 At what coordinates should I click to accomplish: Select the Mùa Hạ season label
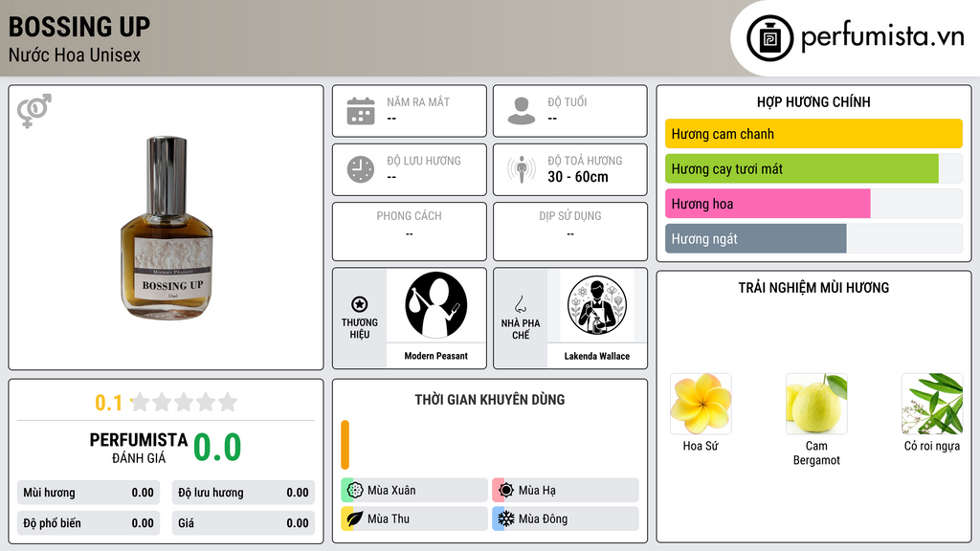point(537,491)
